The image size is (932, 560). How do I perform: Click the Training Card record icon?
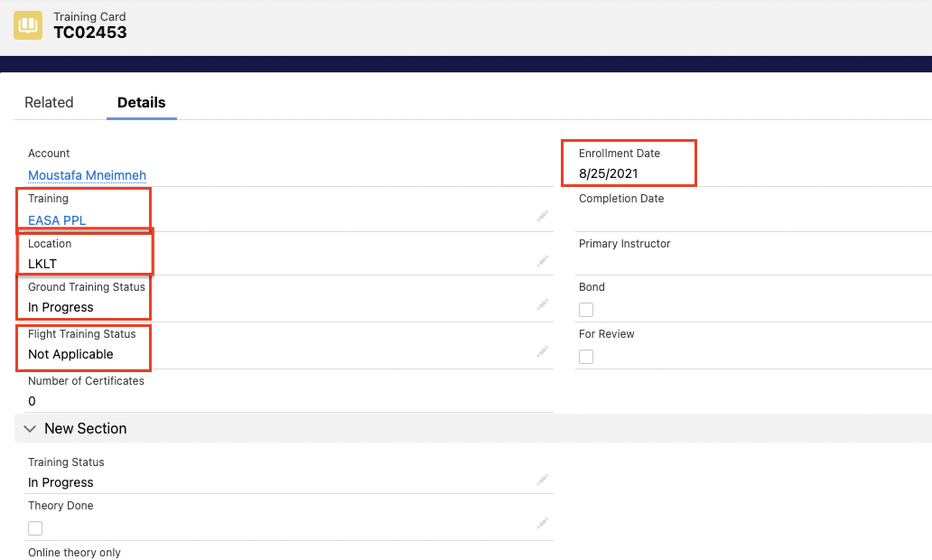pyautogui.click(x=28, y=25)
